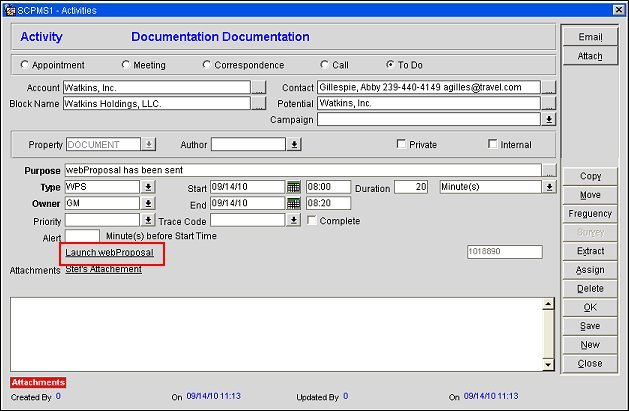Image resolution: width=629 pixels, height=411 pixels.
Task: Open the Trace Code dropdown
Action: (294, 221)
